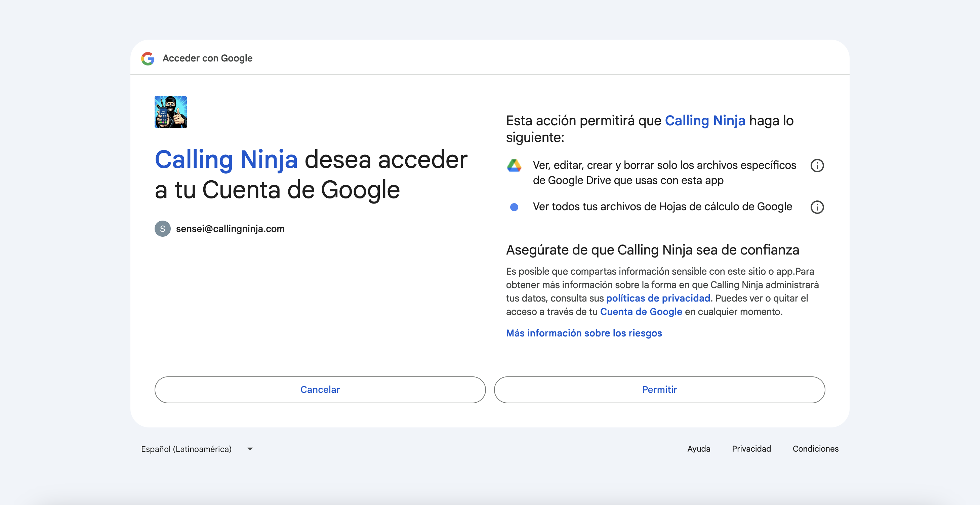Open info icon for Hojas de cálculo permission

817,207
